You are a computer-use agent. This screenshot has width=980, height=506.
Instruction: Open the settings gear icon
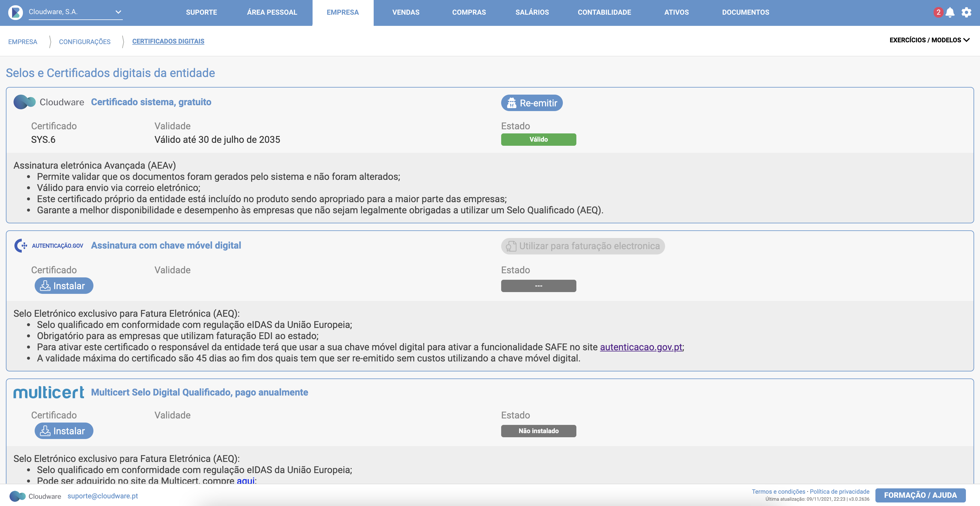tap(966, 13)
